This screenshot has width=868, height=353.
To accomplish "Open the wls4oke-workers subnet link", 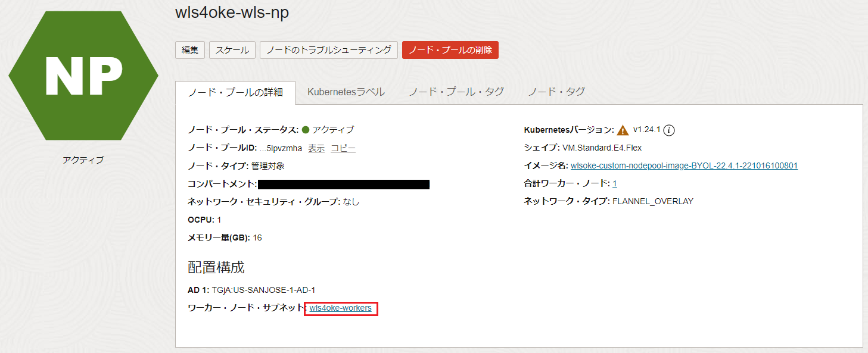I will pos(341,308).
